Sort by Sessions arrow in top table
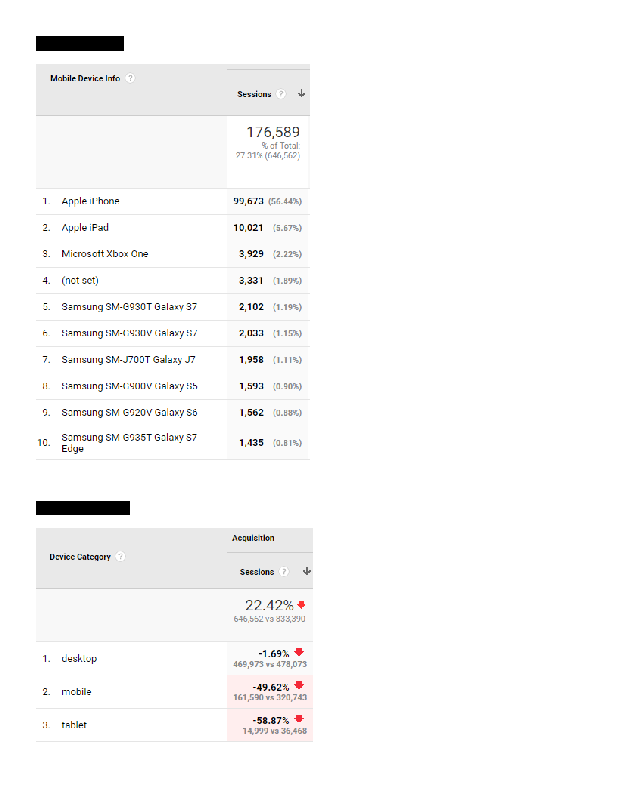Viewport: 618px width, 800px height. coord(302,93)
